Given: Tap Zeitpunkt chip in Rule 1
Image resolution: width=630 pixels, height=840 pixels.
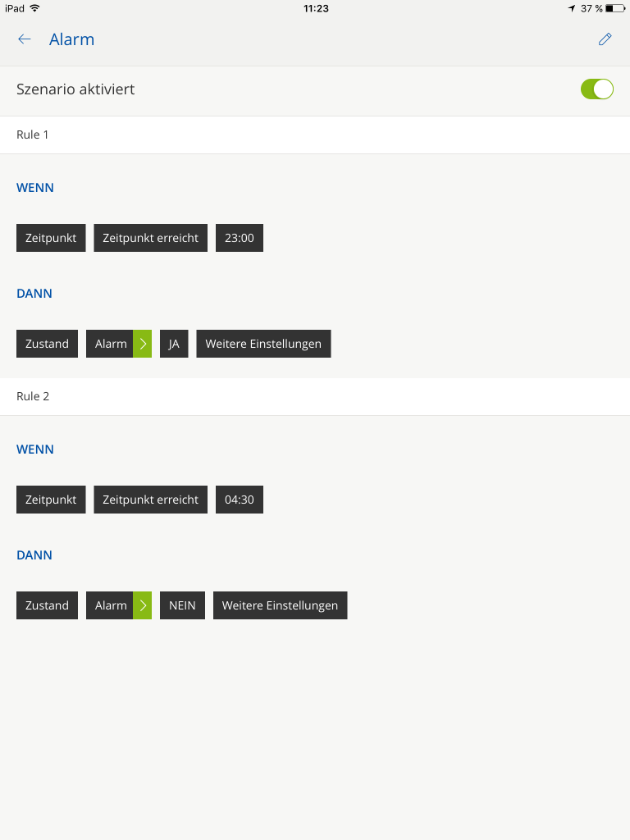Looking at the screenshot, I should 51,238.
